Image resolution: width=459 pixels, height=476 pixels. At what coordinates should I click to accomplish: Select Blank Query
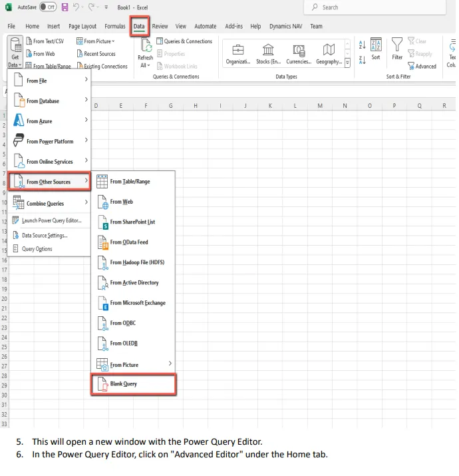pyautogui.click(x=134, y=384)
